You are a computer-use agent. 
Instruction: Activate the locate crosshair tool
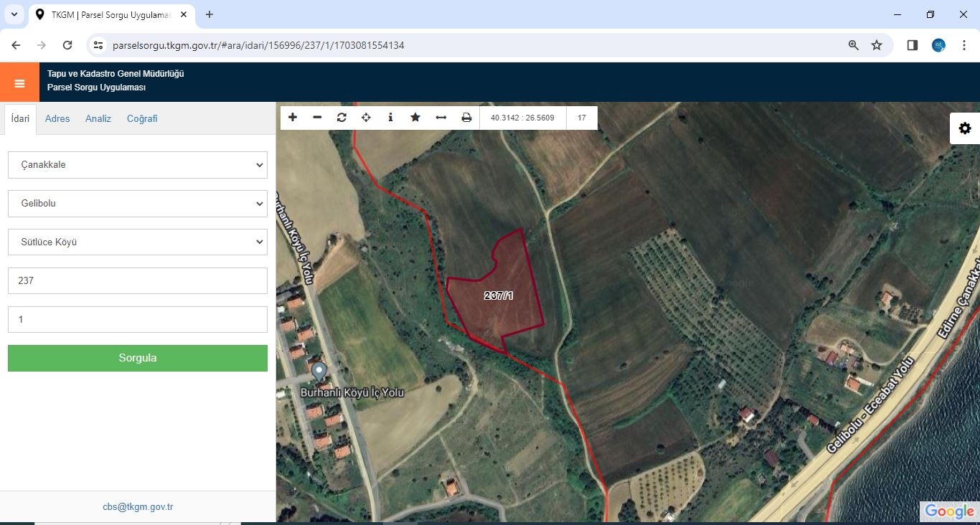pyautogui.click(x=366, y=118)
